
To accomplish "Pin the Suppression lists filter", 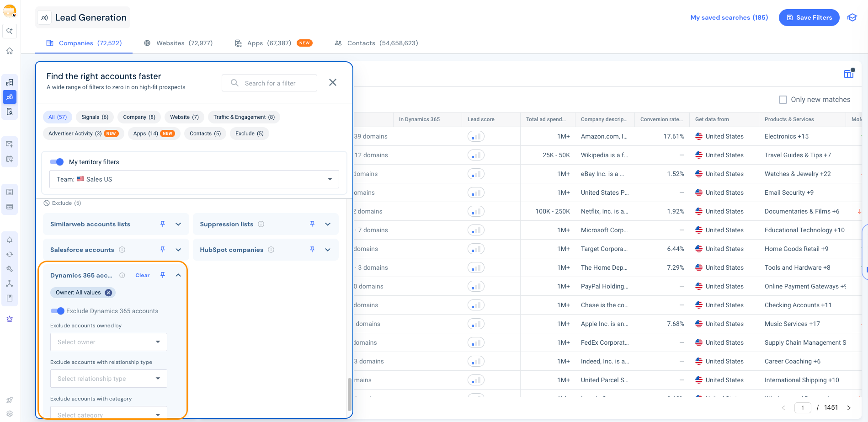I will (x=312, y=224).
